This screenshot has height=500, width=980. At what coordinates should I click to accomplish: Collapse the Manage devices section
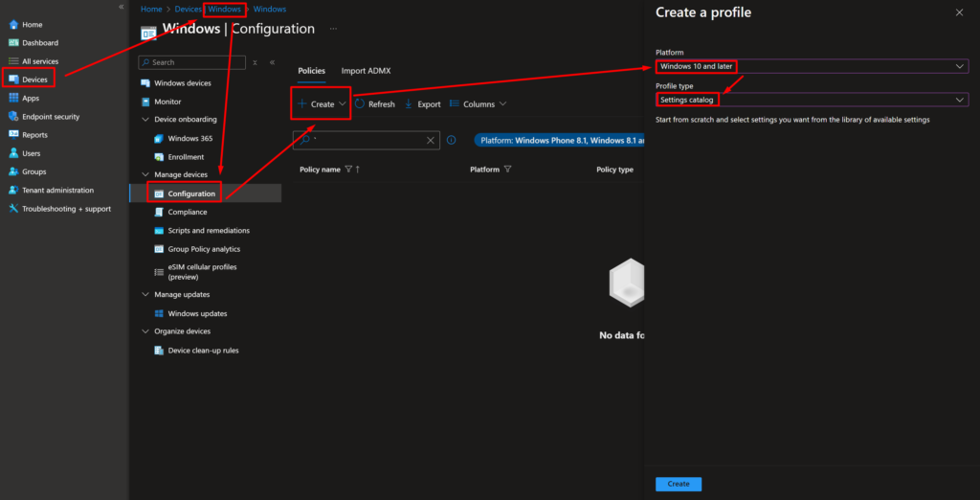(145, 174)
